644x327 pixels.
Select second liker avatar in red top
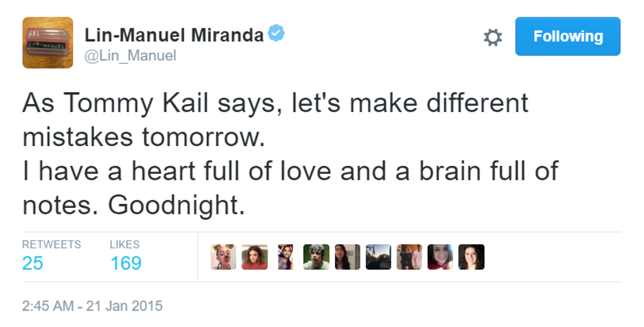pos(254,257)
